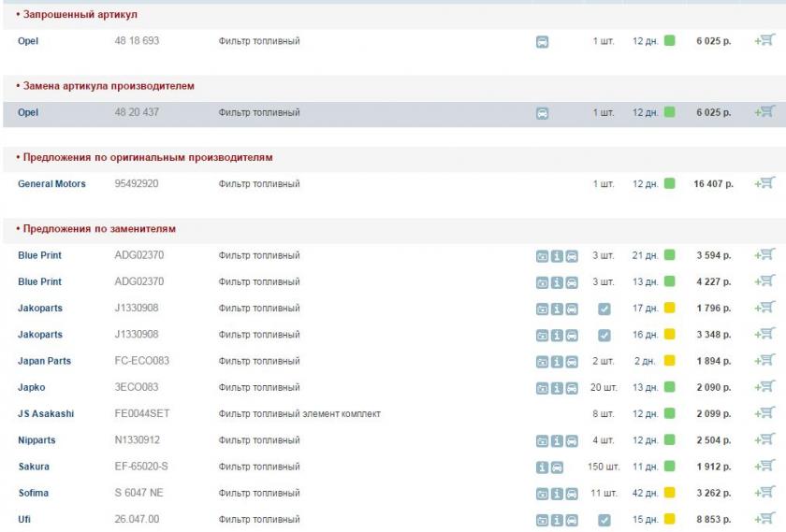Add Opel 48 20 437 filter to cart
786x532 pixels.
pos(765,111)
